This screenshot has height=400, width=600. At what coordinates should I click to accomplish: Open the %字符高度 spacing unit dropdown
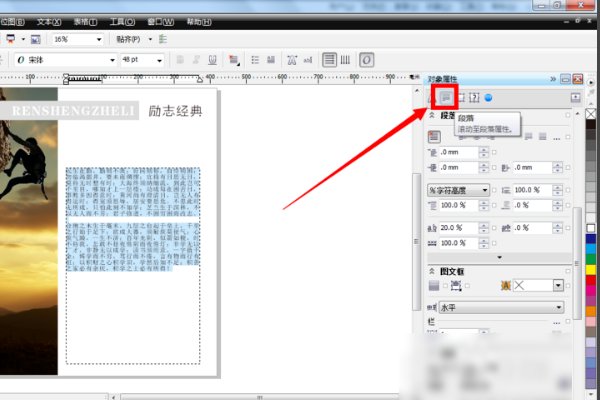[x=458, y=190]
